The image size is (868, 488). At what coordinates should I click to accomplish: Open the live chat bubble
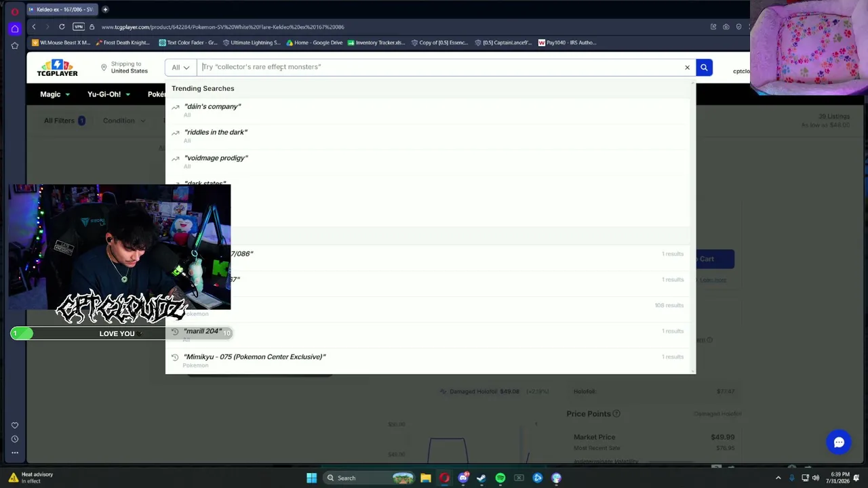839,443
